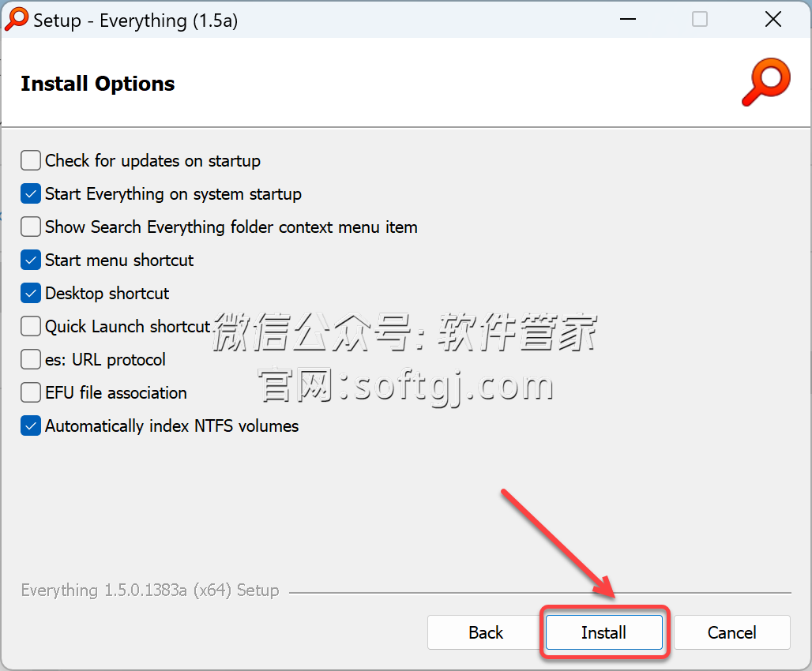Click "Everything 1.5.0.1383a (x64) Setup" footer text
The height and width of the screenshot is (671, 812).
pos(150,590)
